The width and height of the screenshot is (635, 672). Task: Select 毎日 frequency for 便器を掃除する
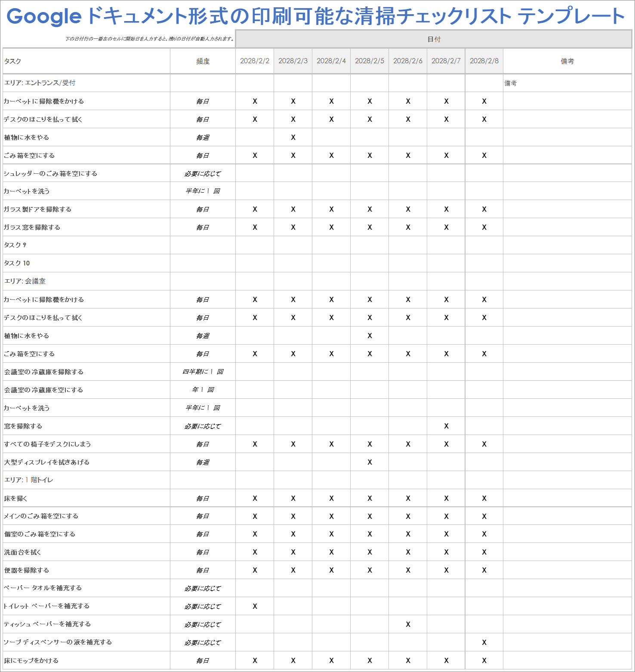[203, 570]
